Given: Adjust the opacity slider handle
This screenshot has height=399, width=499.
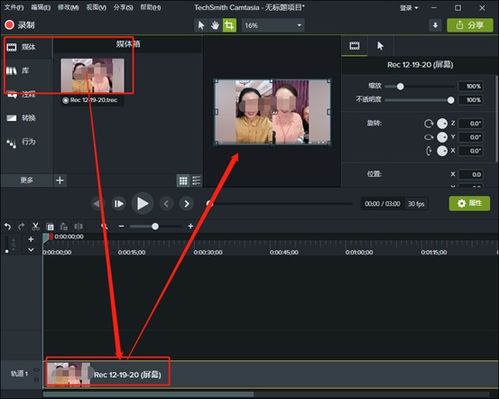Looking at the screenshot, I should tap(450, 100).
